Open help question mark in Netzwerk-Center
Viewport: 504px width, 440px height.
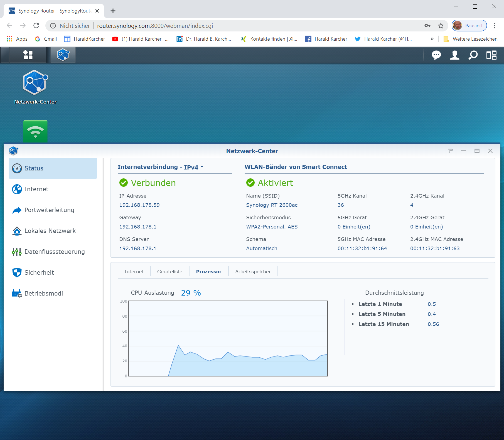(450, 151)
